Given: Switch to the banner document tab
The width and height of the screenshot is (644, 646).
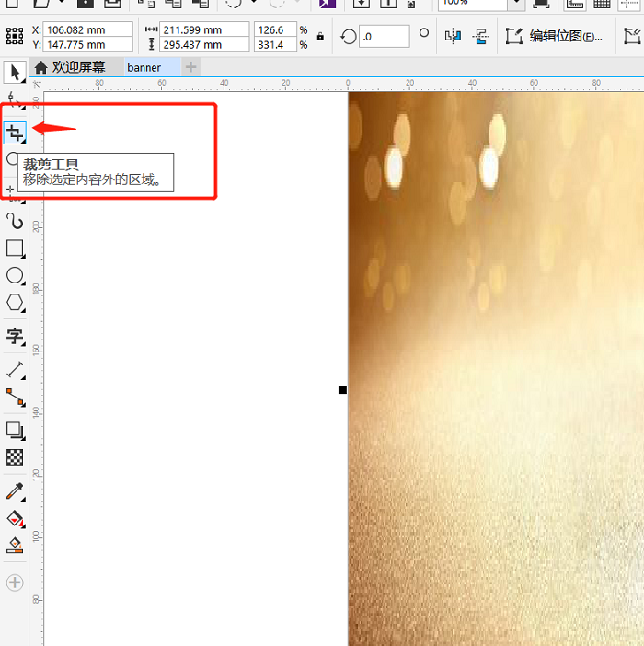Looking at the screenshot, I should (x=152, y=67).
